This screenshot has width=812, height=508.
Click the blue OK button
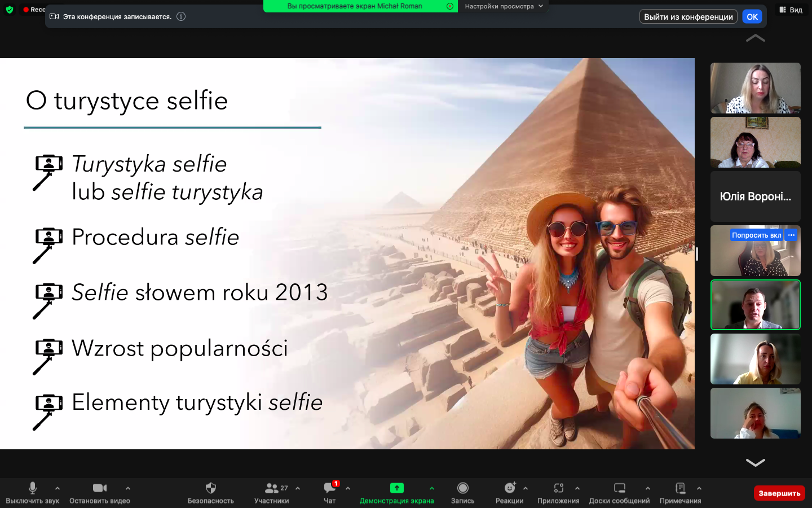click(752, 17)
